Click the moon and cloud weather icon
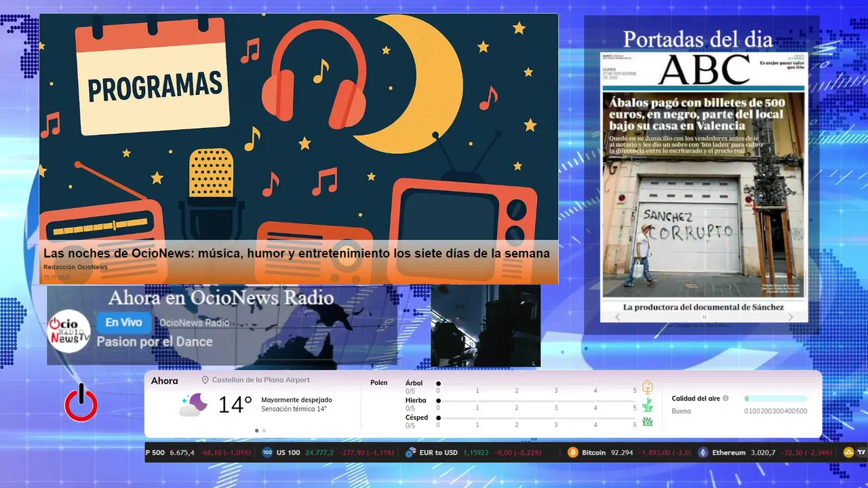This screenshot has height=488, width=868. click(194, 405)
